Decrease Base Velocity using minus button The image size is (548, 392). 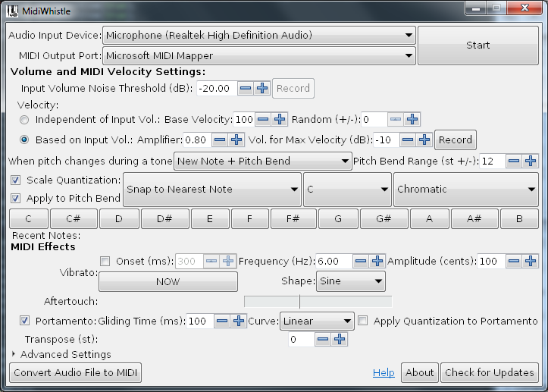263,119
